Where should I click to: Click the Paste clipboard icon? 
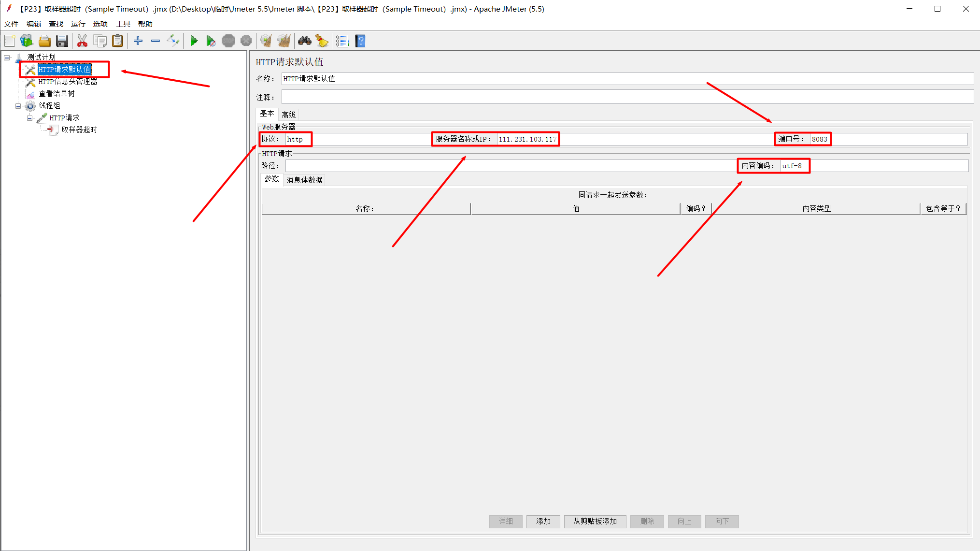pyautogui.click(x=117, y=41)
